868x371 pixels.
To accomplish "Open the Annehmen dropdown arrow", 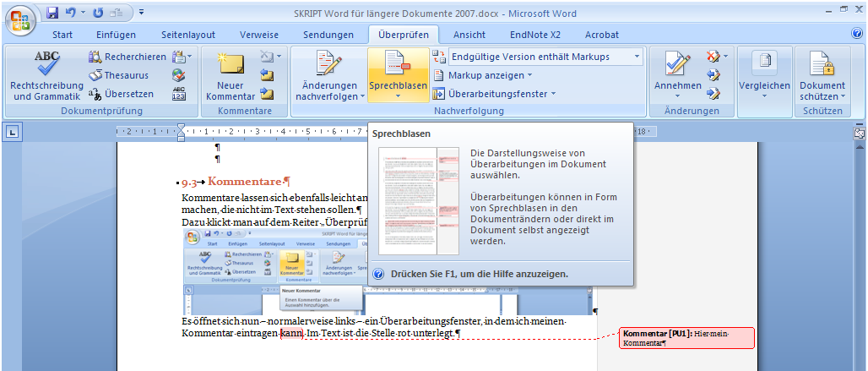I will (677, 97).
